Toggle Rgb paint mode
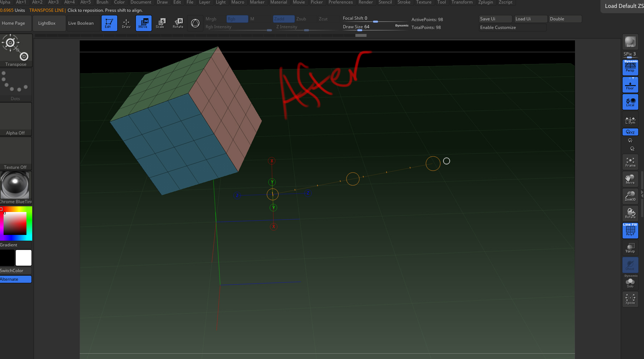Image resolution: width=644 pixels, height=359 pixels. [237, 19]
